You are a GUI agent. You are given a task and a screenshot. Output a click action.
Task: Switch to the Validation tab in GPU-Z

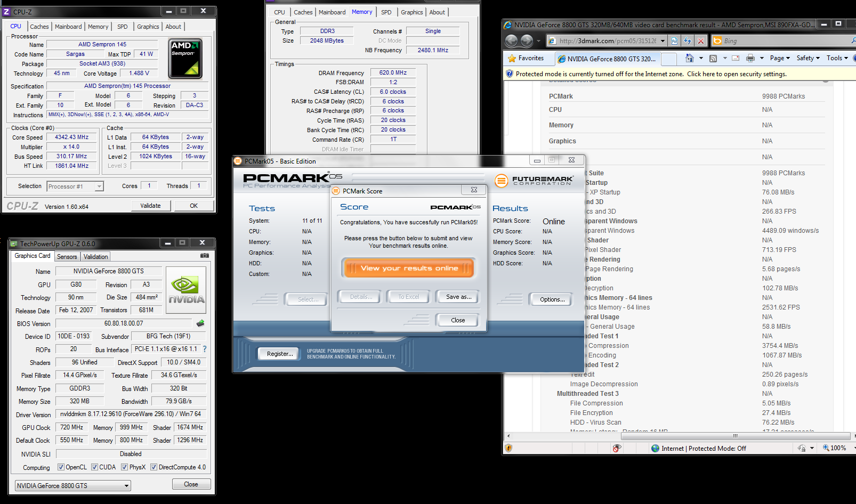[96, 257]
